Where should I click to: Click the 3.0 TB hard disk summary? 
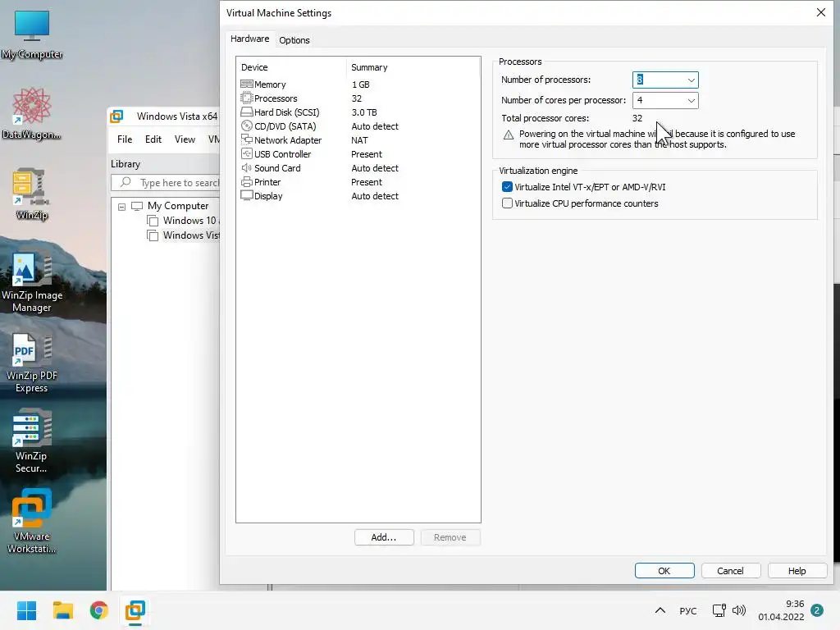[x=364, y=112]
